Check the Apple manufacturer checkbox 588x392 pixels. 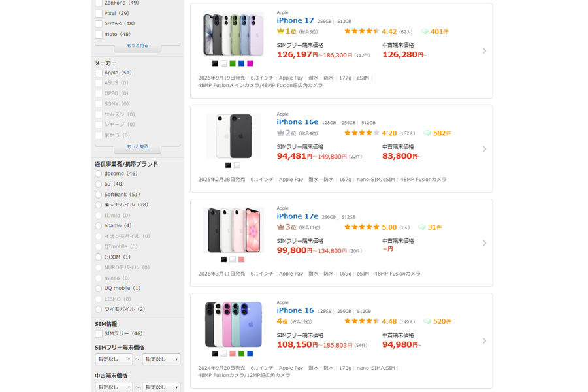click(x=99, y=73)
